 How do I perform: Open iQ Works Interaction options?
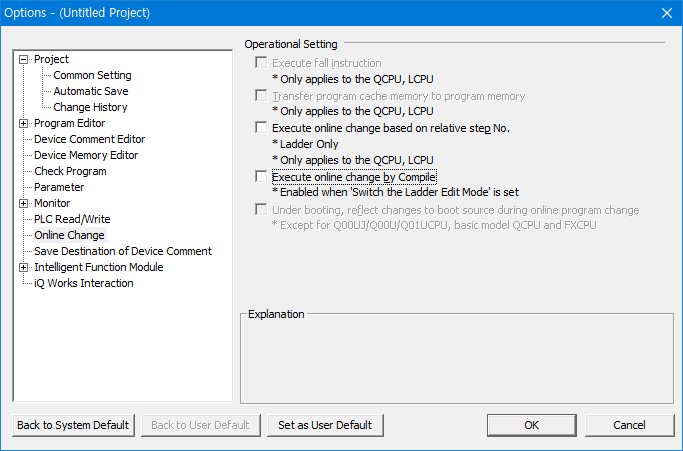tap(84, 283)
